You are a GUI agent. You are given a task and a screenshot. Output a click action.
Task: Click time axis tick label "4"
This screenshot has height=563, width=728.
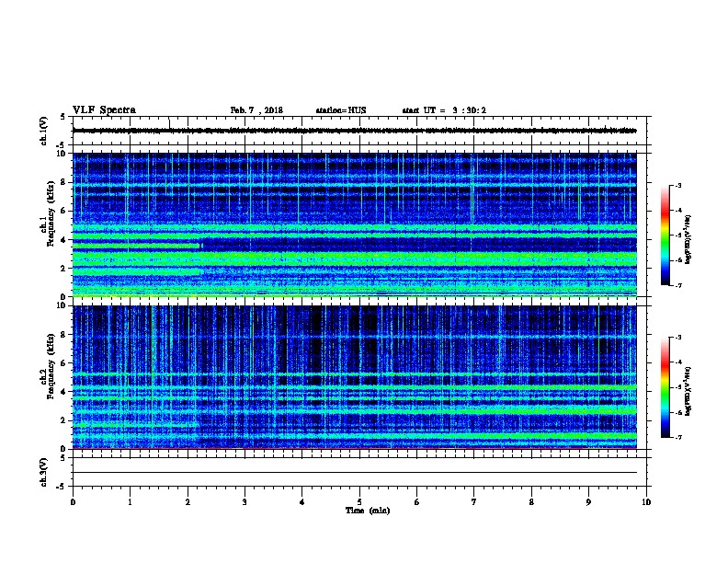[x=302, y=502]
